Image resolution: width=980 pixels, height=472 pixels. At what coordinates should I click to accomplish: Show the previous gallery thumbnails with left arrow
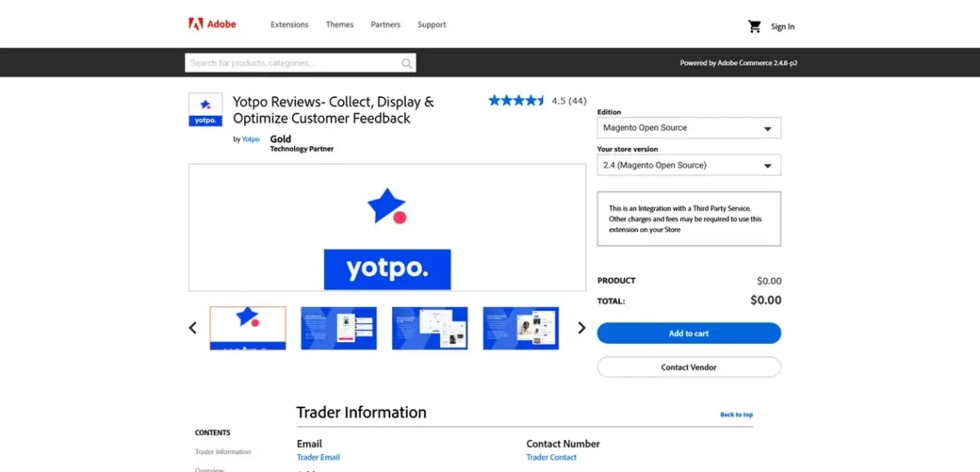[x=193, y=328]
